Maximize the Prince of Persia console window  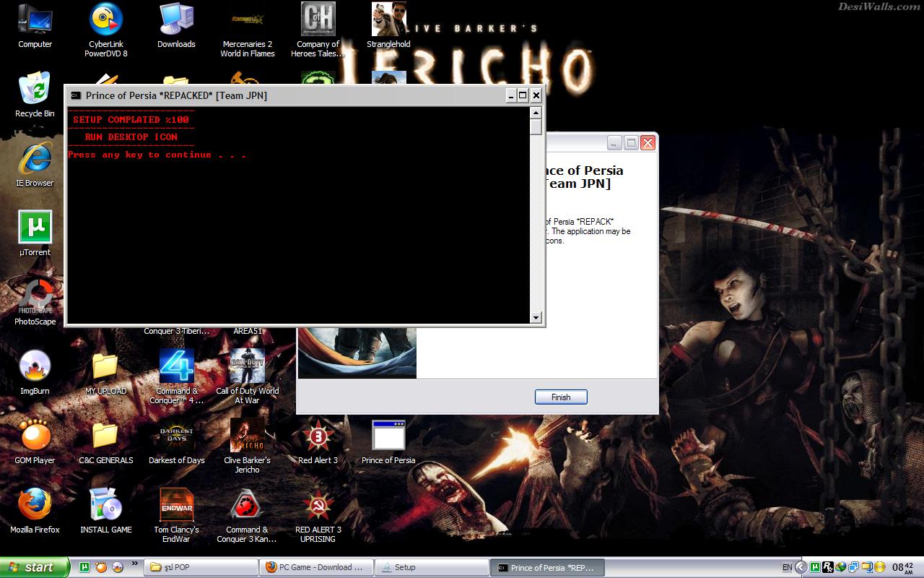point(523,95)
